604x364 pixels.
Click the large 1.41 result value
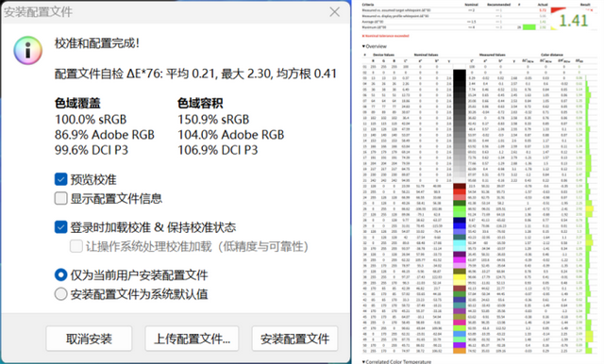pyautogui.click(x=573, y=21)
